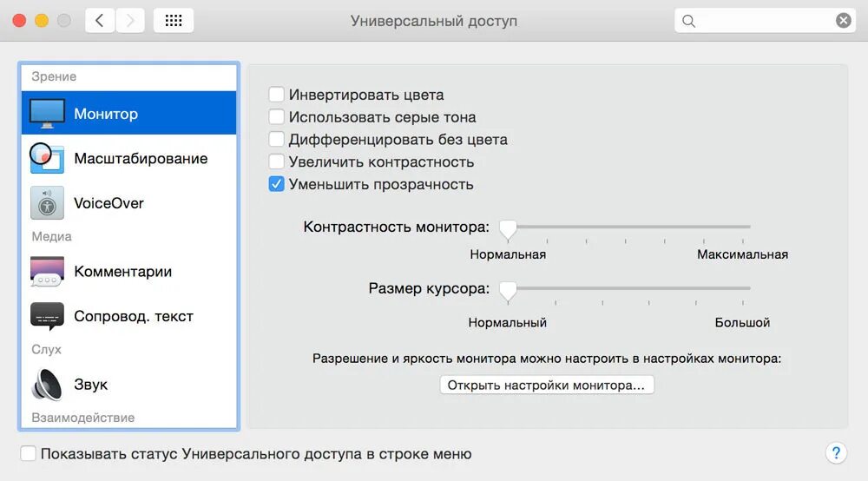Click Открыть настройки монитора button
This screenshot has height=481, width=868.
547,385
